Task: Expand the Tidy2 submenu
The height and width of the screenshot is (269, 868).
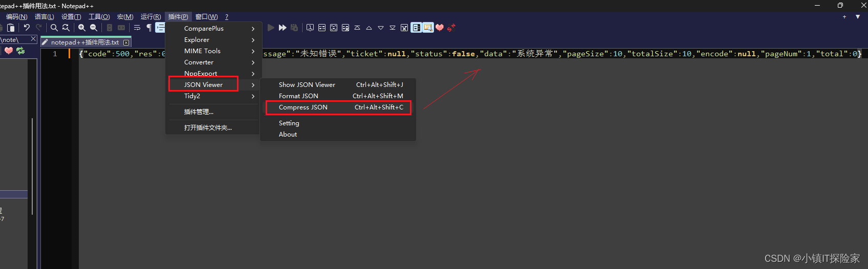Action: tap(214, 96)
